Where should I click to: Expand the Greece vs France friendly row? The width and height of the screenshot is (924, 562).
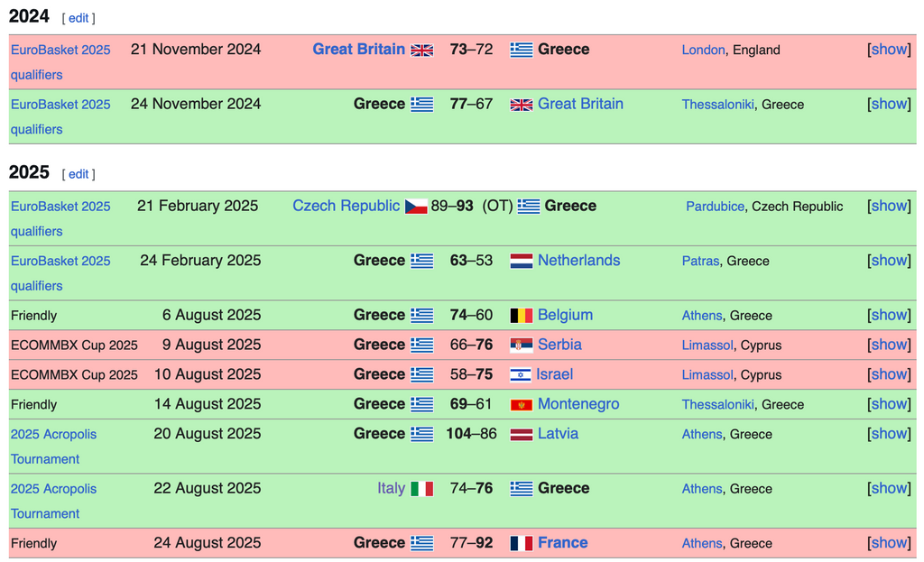889,542
